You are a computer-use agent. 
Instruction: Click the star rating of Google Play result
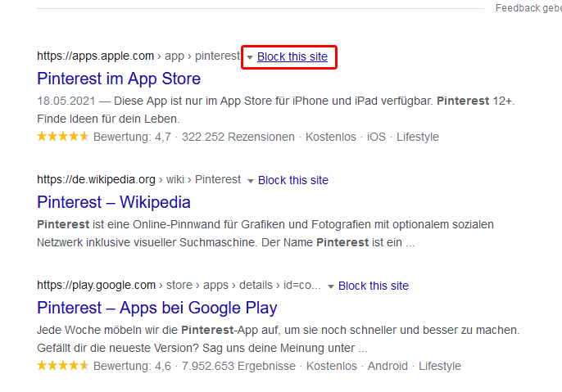63,366
